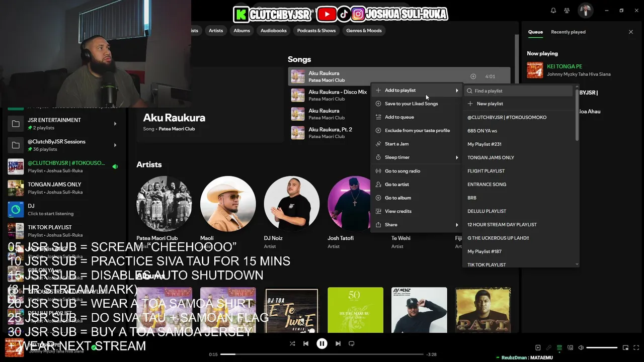The width and height of the screenshot is (644, 362).
Task: Switch to the Recently played tab
Action: 568,32
